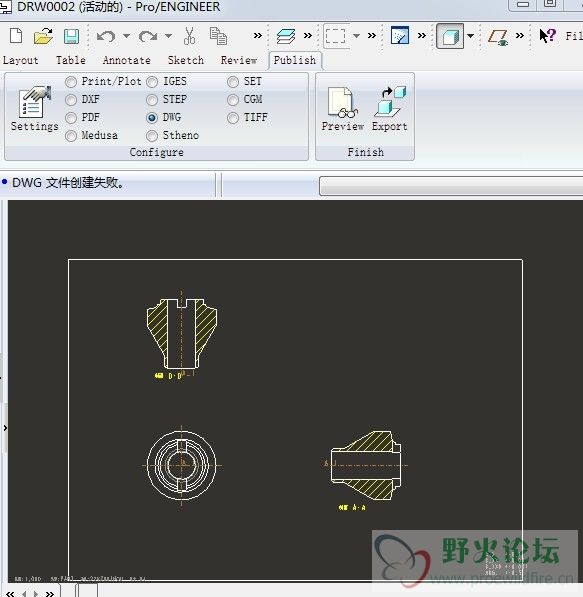This screenshot has height=597, width=583.
Task: Go to the Review tab
Action: (x=239, y=60)
